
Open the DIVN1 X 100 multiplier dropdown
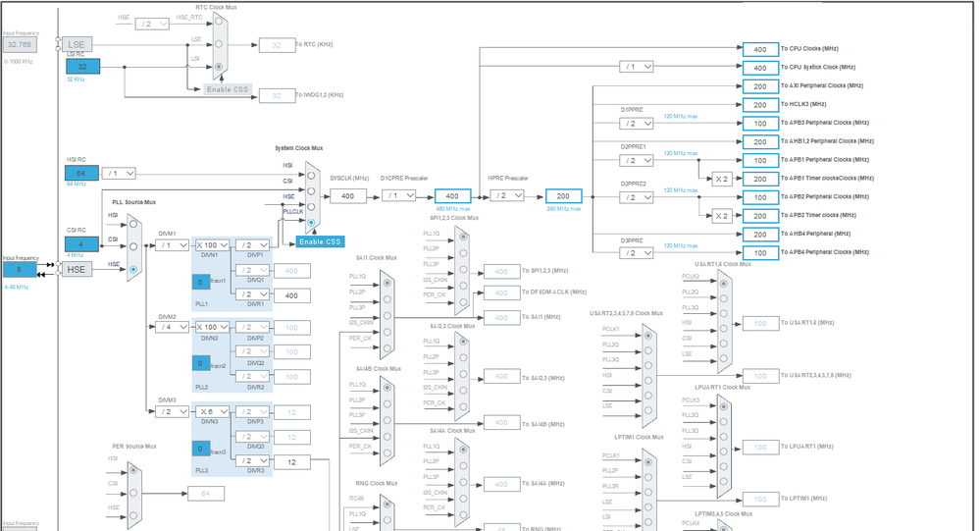(212, 245)
